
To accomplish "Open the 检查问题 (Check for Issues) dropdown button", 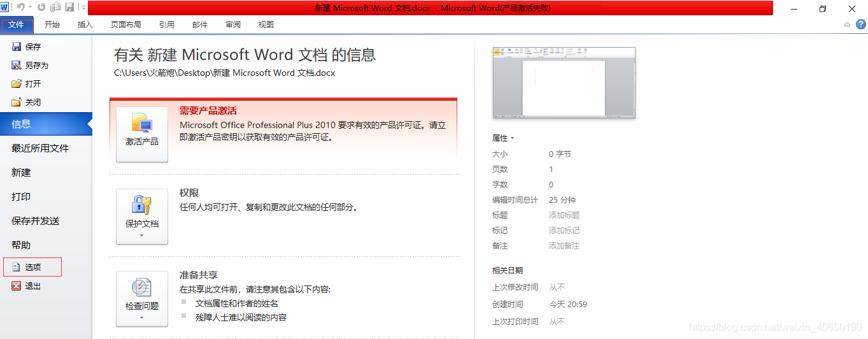I will pos(142,299).
